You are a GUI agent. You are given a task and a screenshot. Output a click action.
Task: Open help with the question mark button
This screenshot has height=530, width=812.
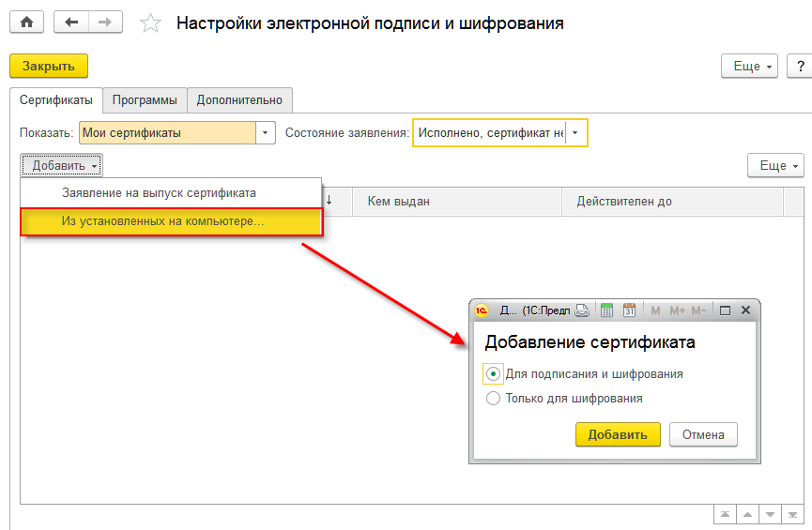click(x=801, y=67)
